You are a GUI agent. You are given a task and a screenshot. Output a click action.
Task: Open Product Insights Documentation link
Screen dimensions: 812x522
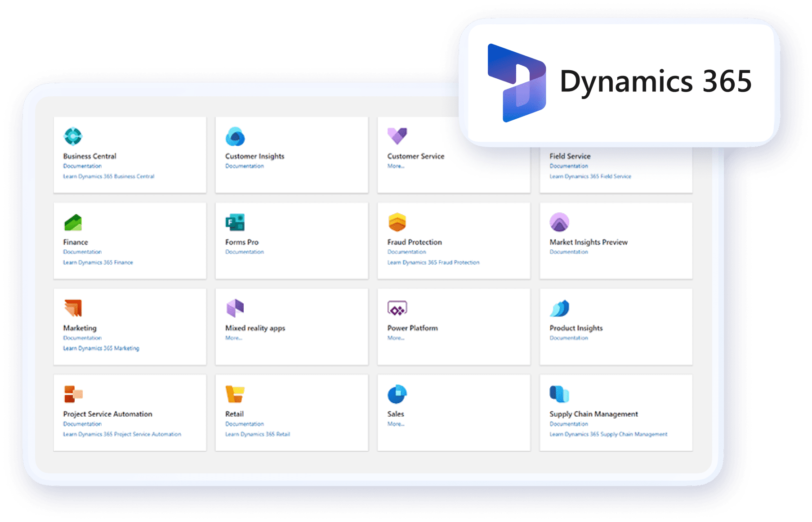pos(569,338)
